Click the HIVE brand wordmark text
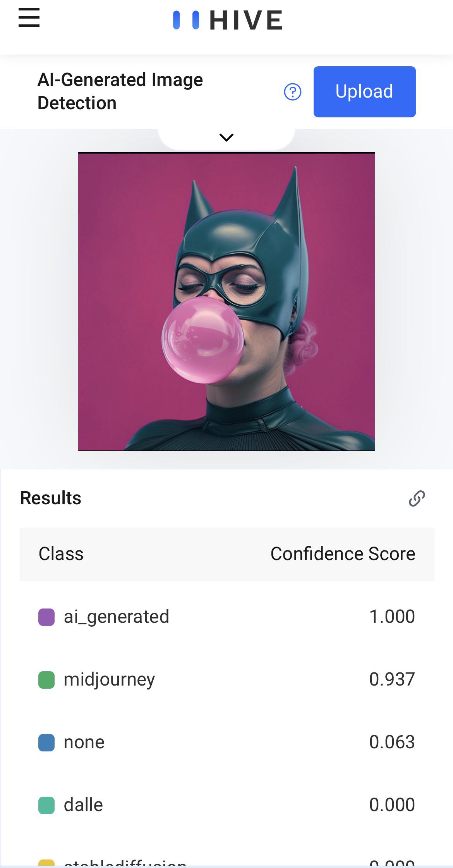Image resolution: width=453 pixels, height=868 pixels. [x=246, y=21]
